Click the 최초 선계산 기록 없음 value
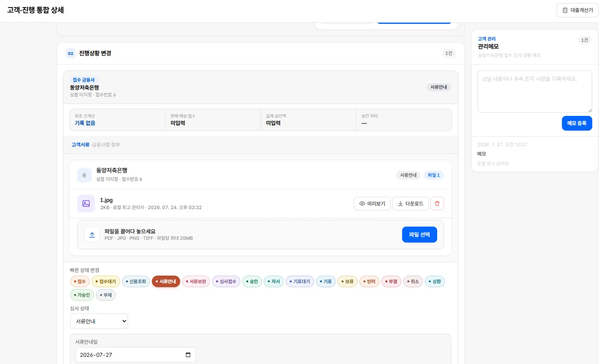This screenshot has width=599, height=364. (85, 123)
